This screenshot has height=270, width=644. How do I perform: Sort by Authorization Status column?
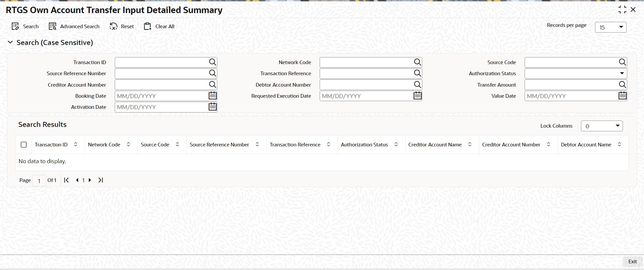coord(396,144)
